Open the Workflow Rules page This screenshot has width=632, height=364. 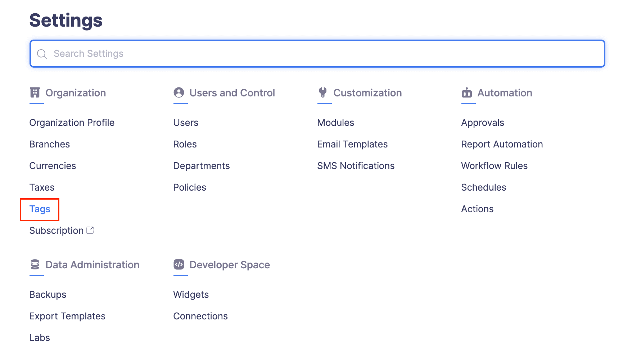(494, 165)
